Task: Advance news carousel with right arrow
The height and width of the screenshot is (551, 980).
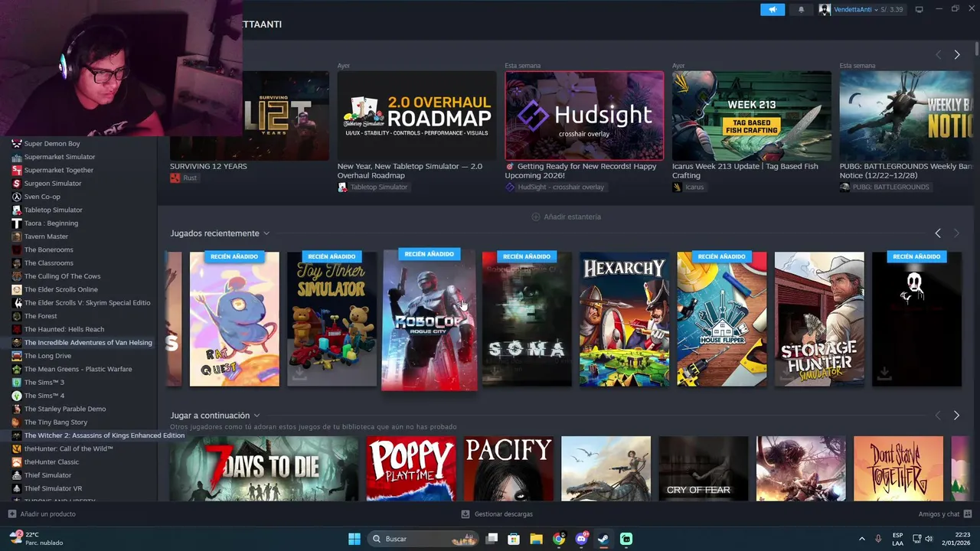Action: tap(956, 54)
